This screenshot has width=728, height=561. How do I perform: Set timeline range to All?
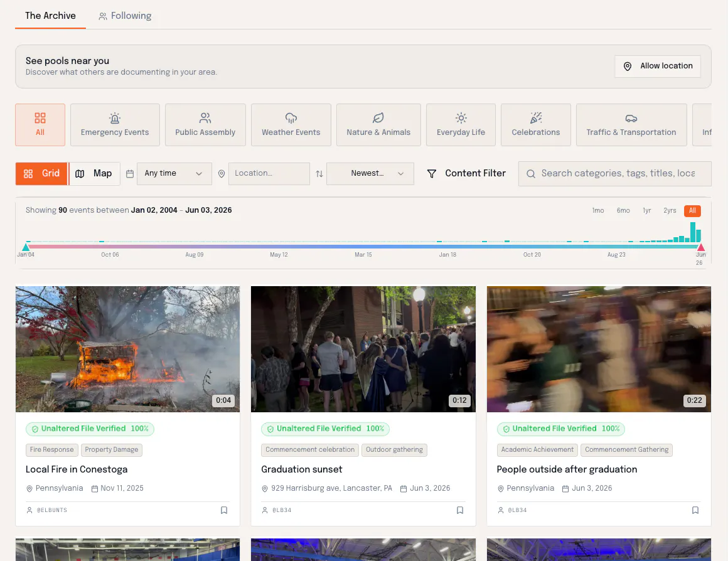click(692, 211)
